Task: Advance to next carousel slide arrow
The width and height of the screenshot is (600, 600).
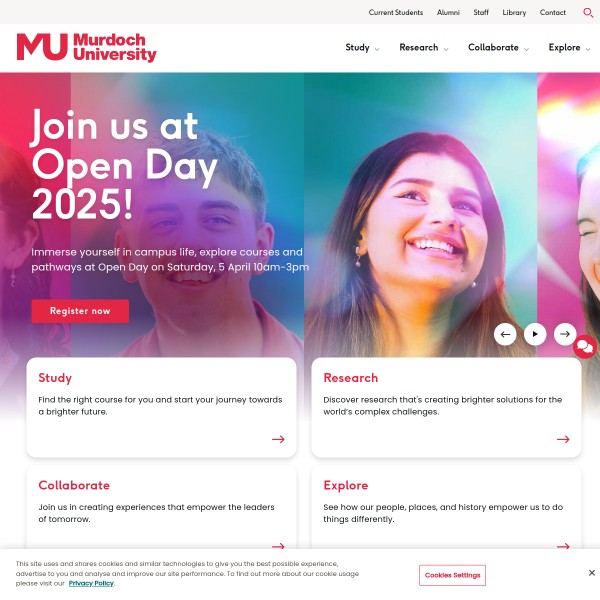Action: pyautogui.click(x=565, y=334)
